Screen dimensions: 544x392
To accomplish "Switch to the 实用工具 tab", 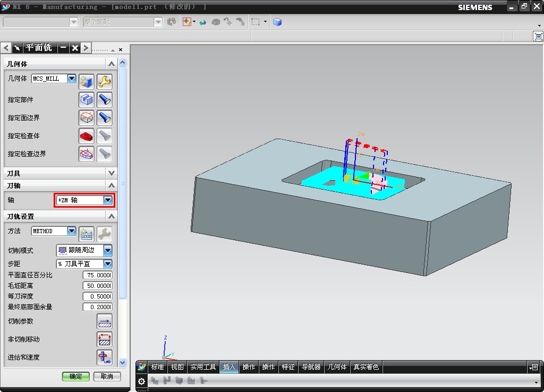I will (203, 367).
